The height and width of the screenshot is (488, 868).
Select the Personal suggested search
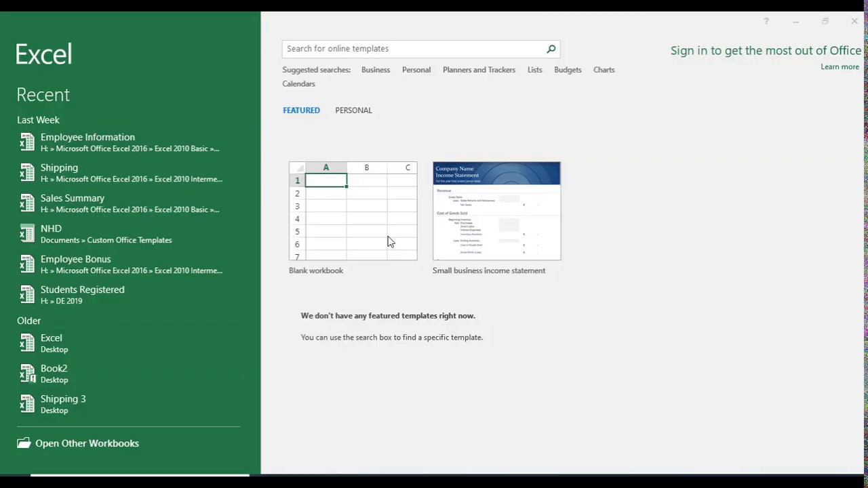[x=416, y=70]
